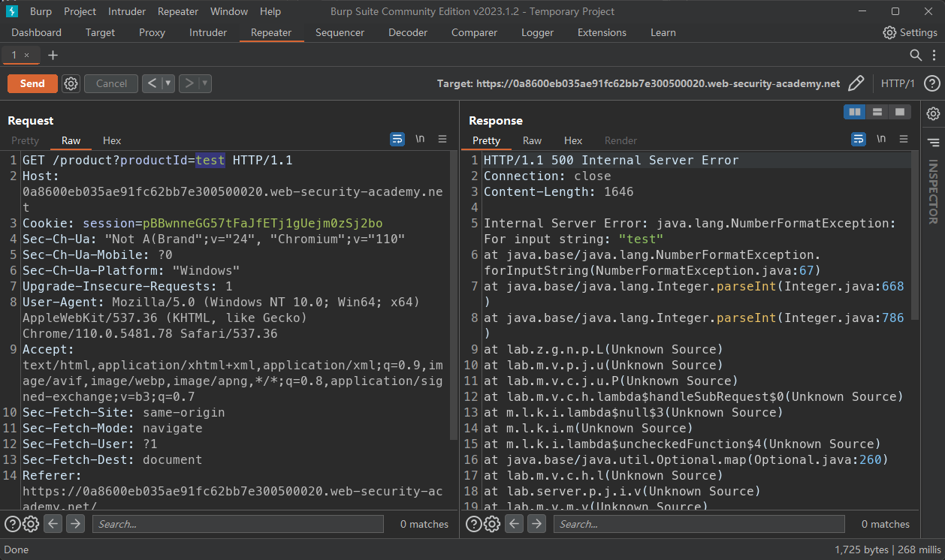Edit target with pencil icon
The image size is (945, 560).
(x=856, y=84)
